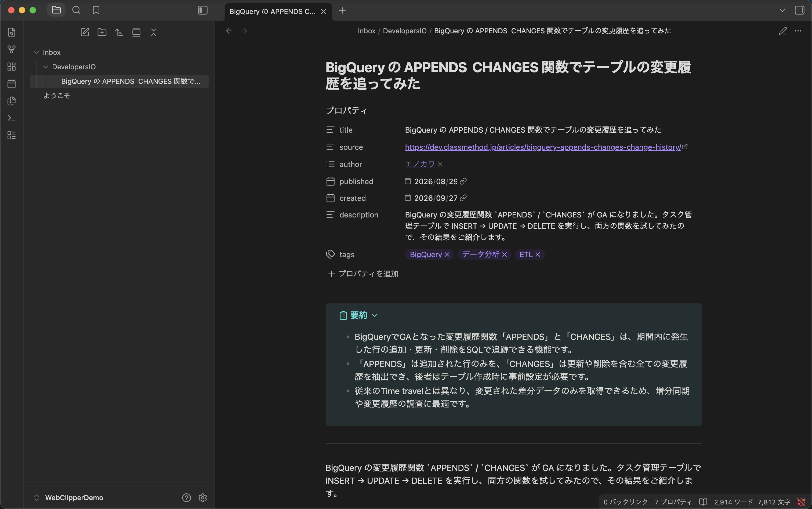Open date picker for created 2026/09/27
The height and width of the screenshot is (509, 812).
point(408,198)
